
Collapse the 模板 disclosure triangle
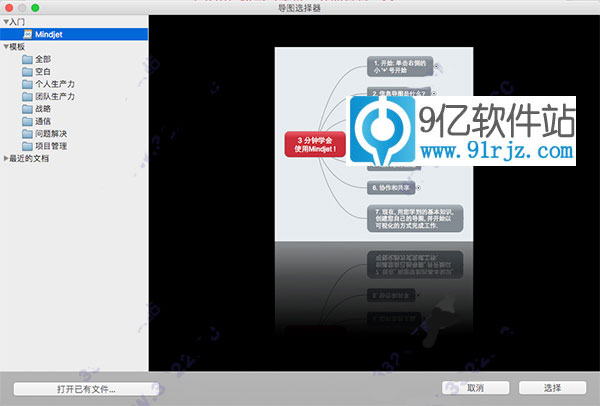pos(5,47)
